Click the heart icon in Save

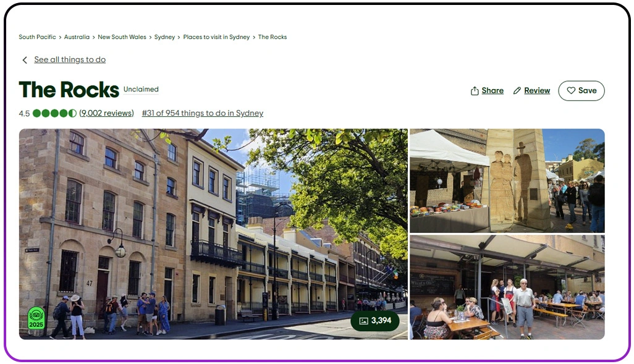click(571, 91)
